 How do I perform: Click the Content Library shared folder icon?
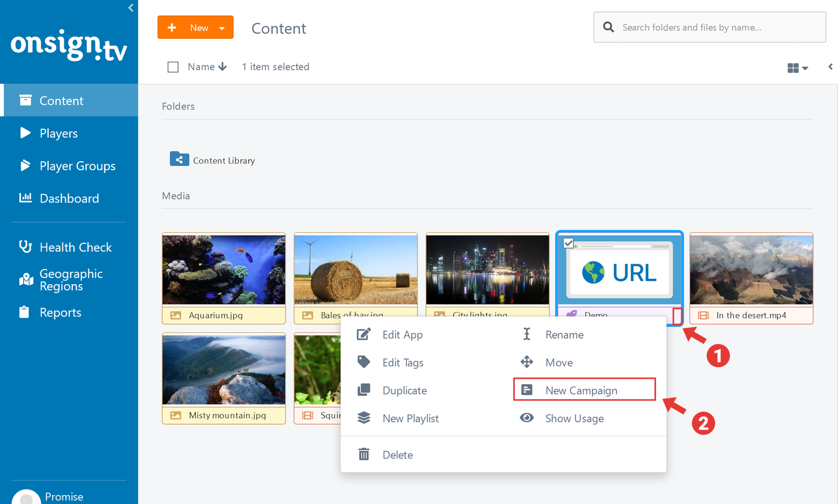[x=179, y=159]
